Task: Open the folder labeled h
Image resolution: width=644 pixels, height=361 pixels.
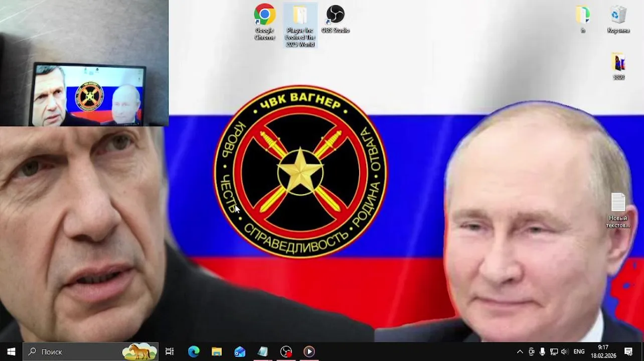Action: pos(583,20)
